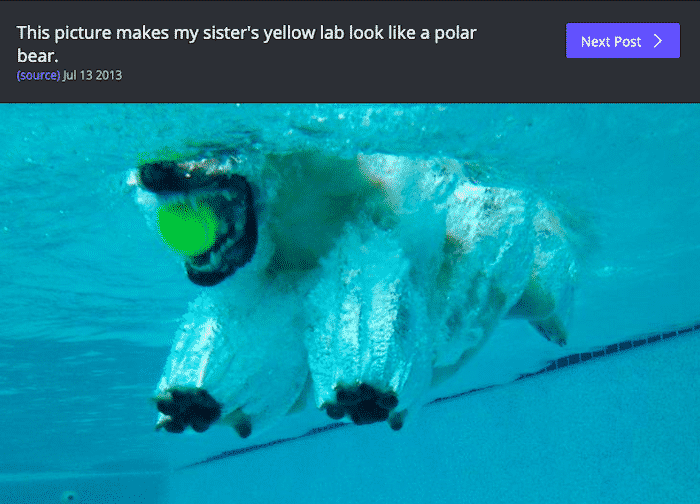Viewport: 700px width, 504px height.
Task: Click the dog's black nose
Action: [x=158, y=177]
